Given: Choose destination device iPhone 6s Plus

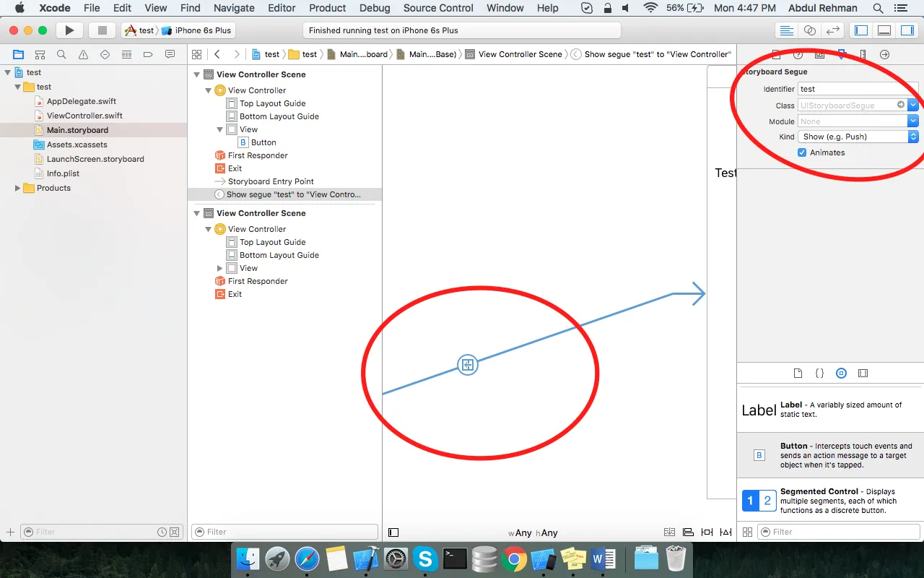Looking at the screenshot, I should 197,30.
